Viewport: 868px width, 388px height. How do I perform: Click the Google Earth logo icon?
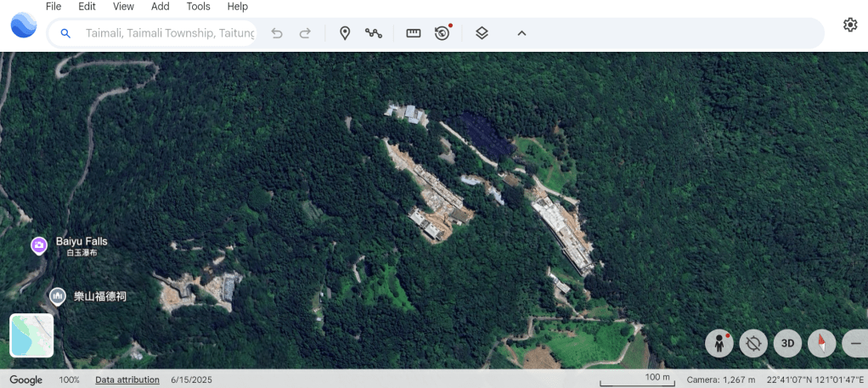click(24, 25)
